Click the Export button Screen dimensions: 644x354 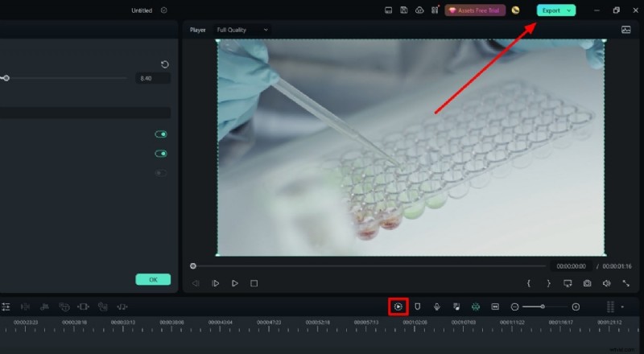pos(551,10)
